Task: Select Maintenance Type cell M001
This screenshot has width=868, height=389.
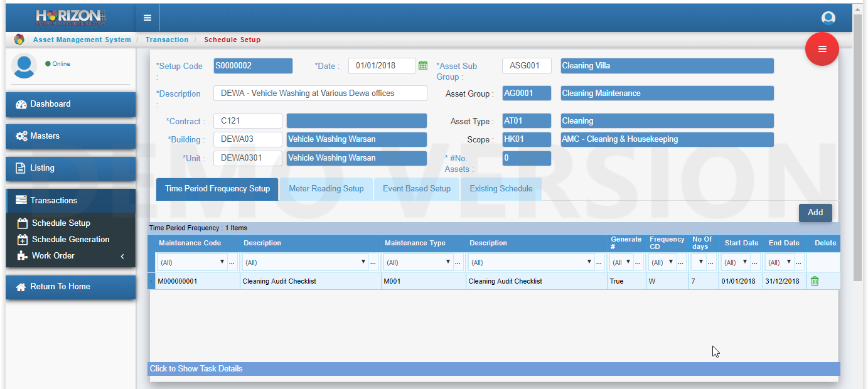Action: pos(424,281)
